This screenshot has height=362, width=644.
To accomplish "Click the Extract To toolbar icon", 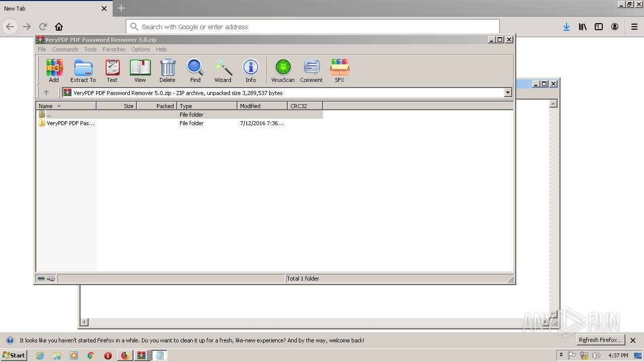I will (x=83, y=70).
